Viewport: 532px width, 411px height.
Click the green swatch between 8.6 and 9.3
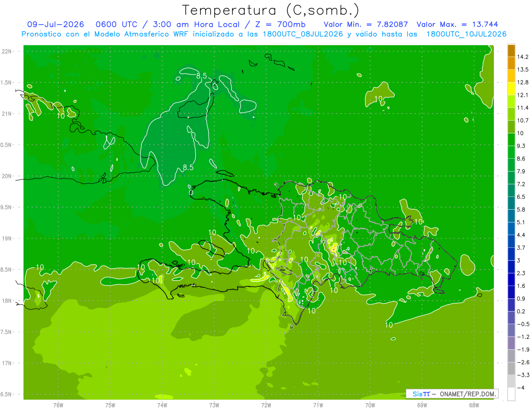click(x=511, y=153)
